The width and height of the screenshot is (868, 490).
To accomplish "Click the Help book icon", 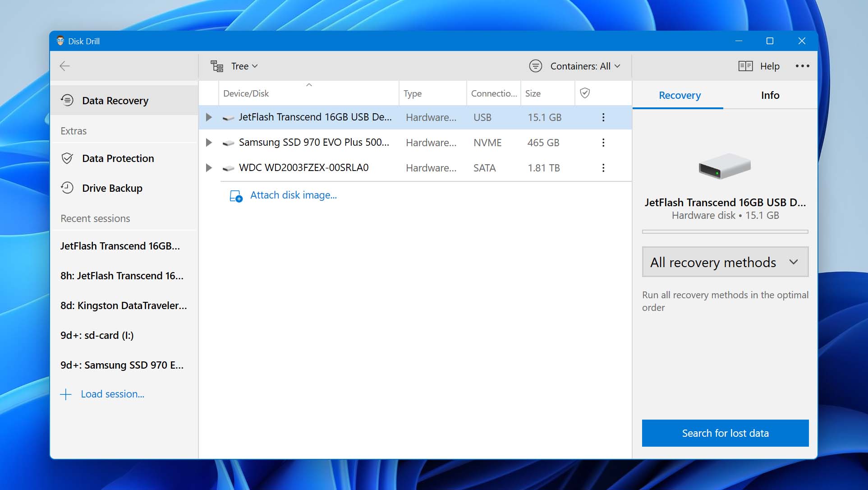I will pyautogui.click(x=745, y=66).
